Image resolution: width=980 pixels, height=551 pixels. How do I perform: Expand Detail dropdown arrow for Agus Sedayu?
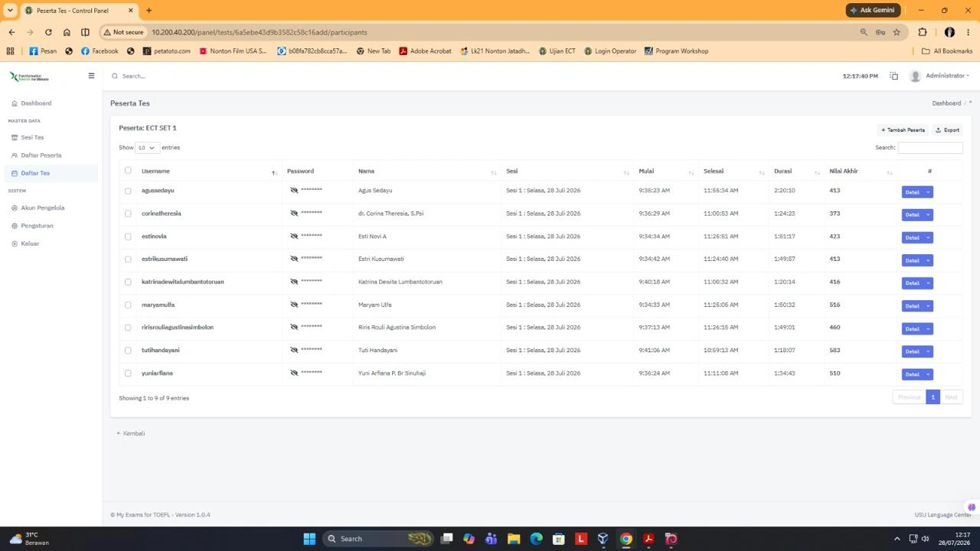click(928, 192)
